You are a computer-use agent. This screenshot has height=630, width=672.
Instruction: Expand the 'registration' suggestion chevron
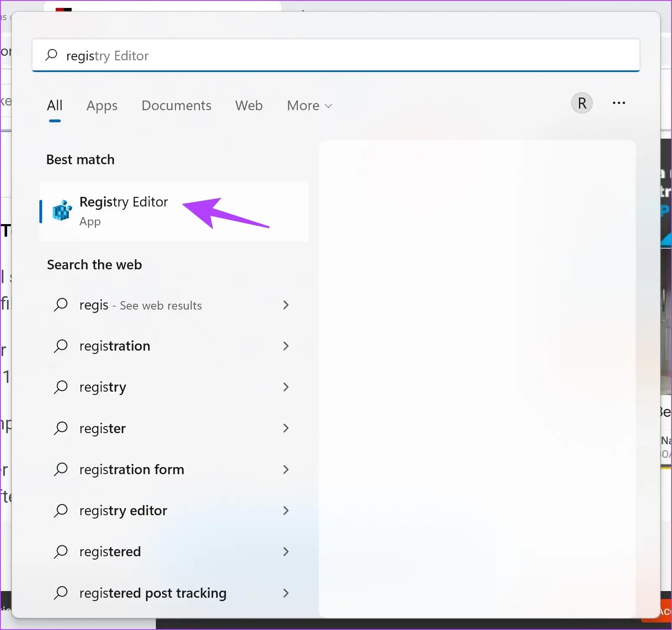(x=286, y=346)
